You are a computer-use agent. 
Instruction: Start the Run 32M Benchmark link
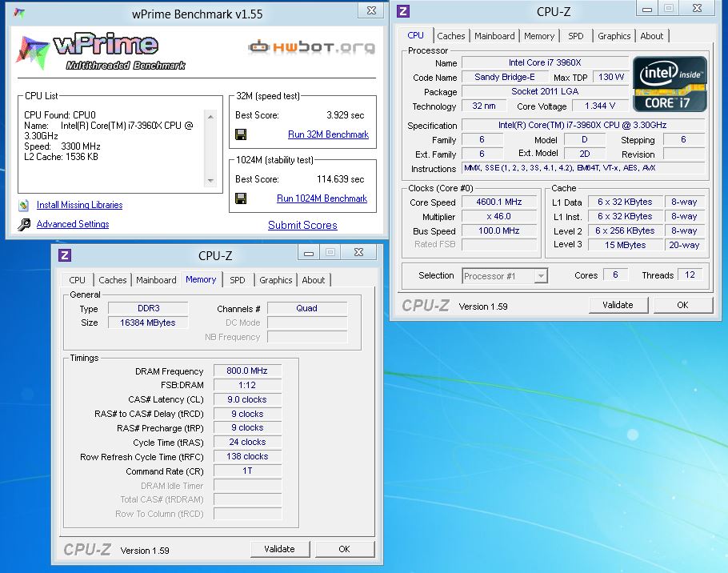click(x=328, y=134)
